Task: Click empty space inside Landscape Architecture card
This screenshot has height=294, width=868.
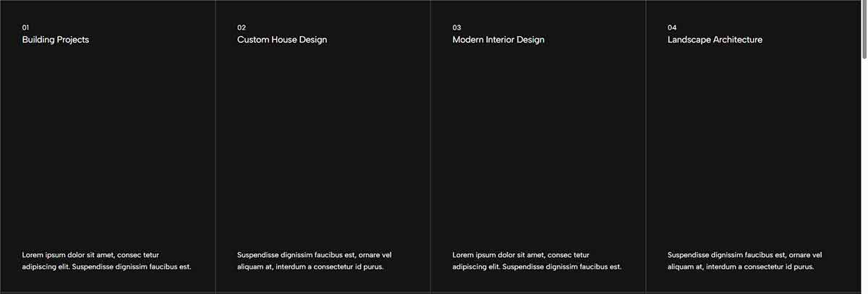Action: point(752,145)
